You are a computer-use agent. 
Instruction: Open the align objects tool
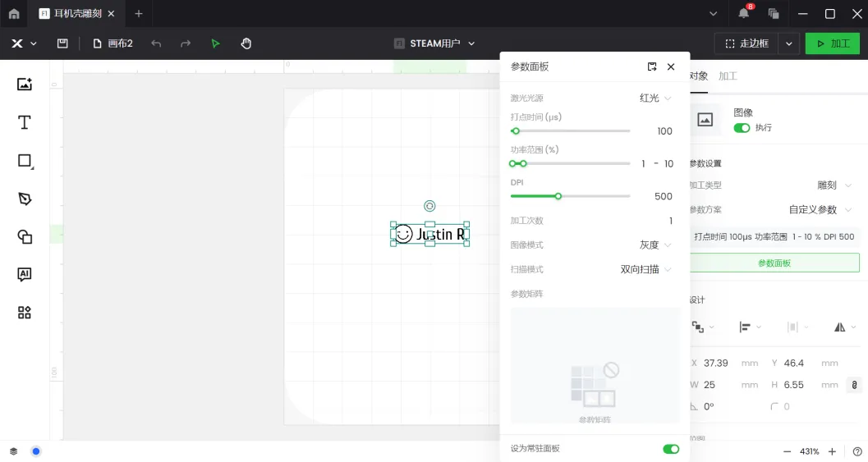750,327
